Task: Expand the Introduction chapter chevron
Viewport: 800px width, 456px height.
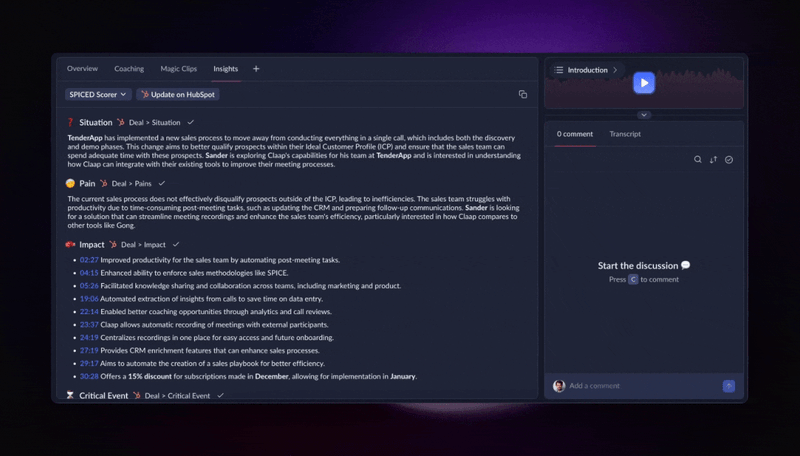Action: point(615,70)
